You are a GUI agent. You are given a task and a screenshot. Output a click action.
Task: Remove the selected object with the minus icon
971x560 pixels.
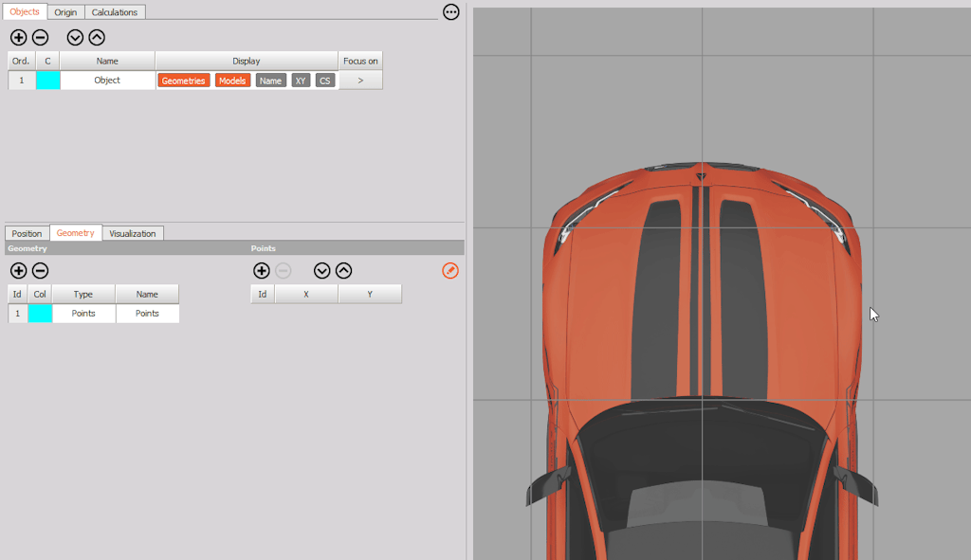click(40, 37)
